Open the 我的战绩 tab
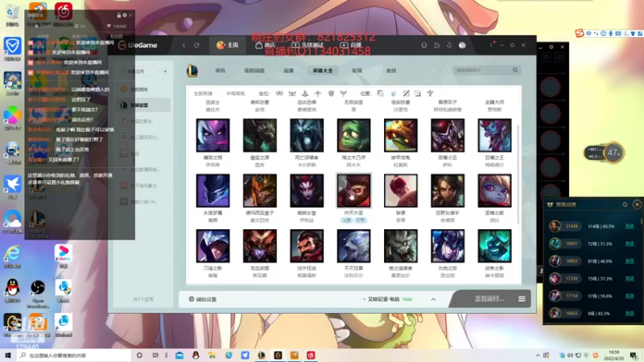The height and width of the screenshot is (362, 644). (254, 71)
